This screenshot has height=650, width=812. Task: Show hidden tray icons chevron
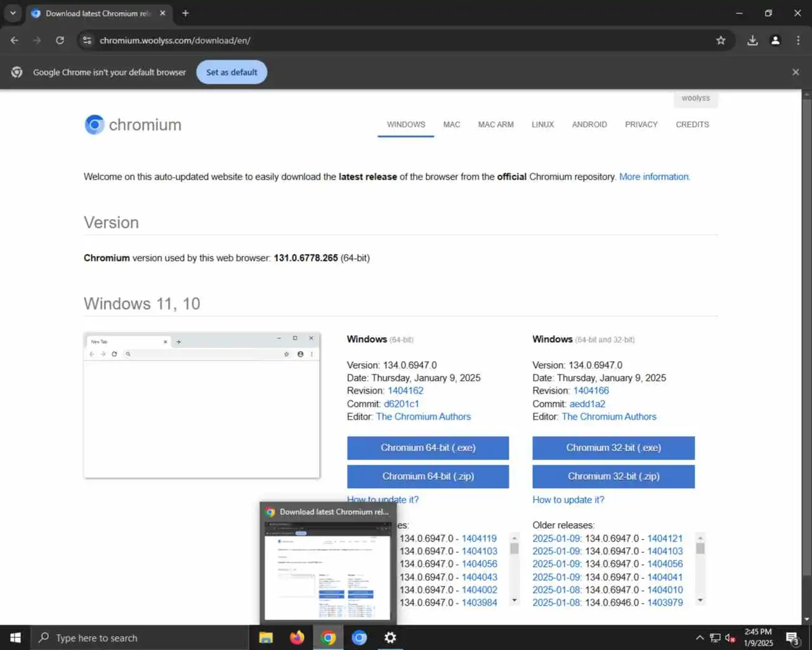(x=700, y=637)
